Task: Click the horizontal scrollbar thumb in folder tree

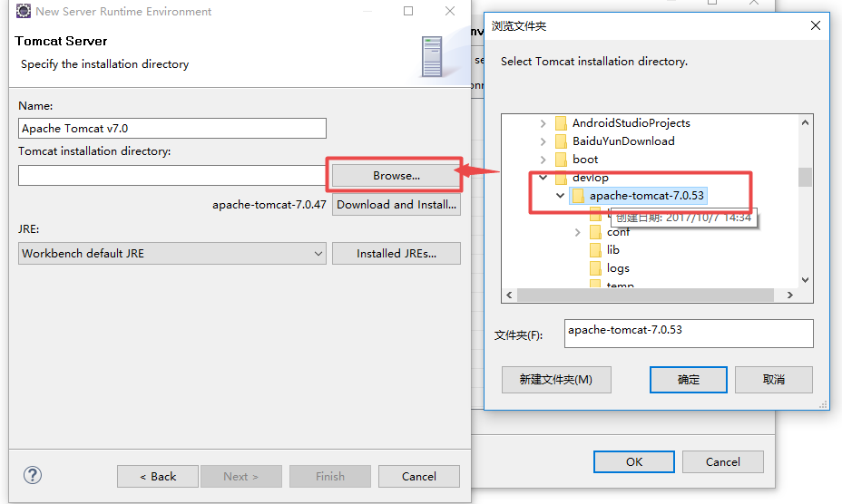Action: (x=645, y=295)
